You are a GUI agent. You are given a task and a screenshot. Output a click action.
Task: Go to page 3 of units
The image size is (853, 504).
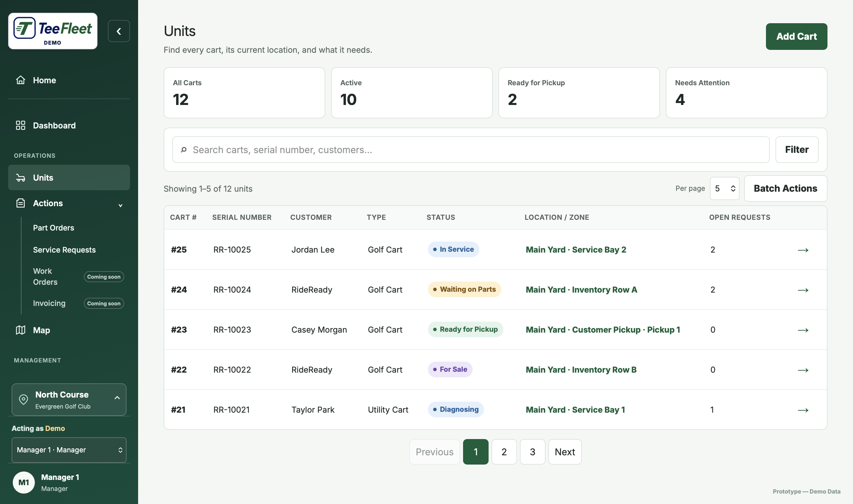pos(532,452)
